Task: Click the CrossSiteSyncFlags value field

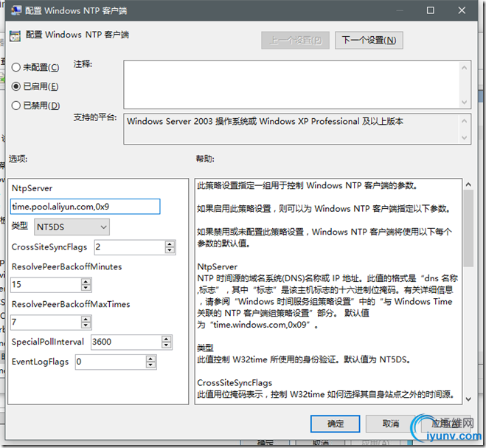Action: [130, 247]
